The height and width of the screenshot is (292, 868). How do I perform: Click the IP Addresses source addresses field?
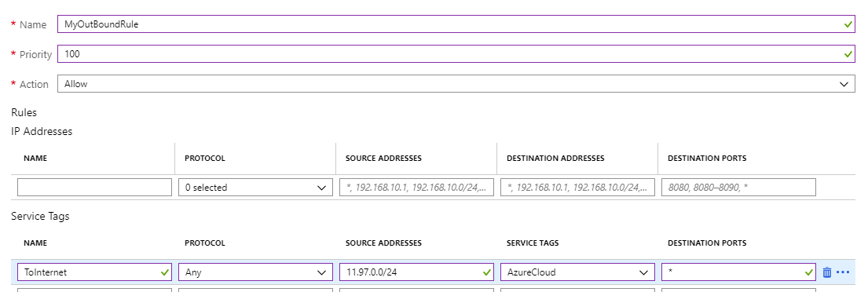coord(417,188)
